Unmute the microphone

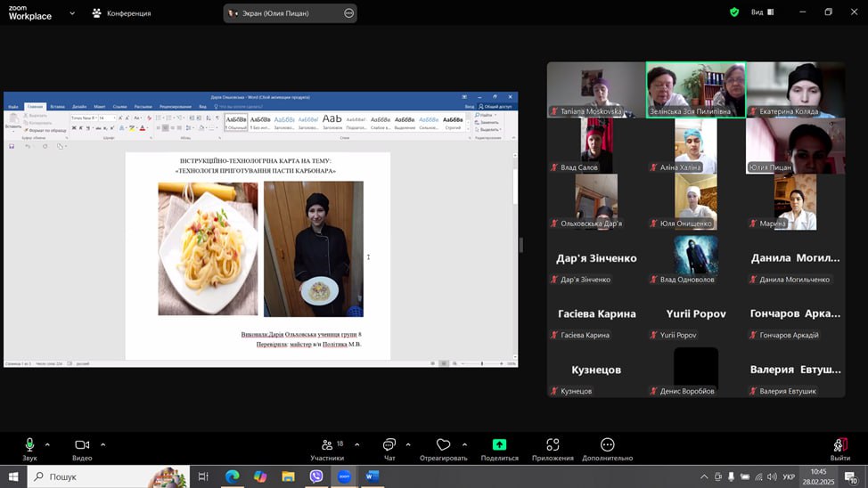click(x=29, y=445)
